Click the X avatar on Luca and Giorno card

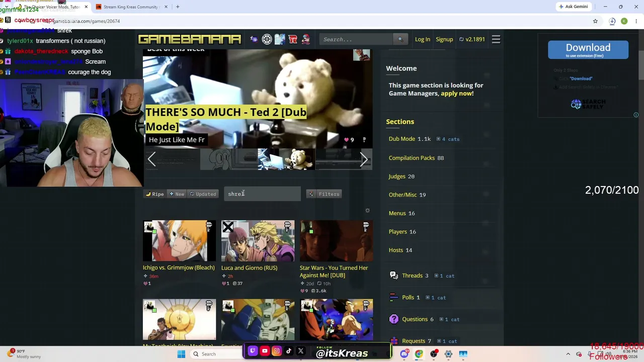(228, 227)
